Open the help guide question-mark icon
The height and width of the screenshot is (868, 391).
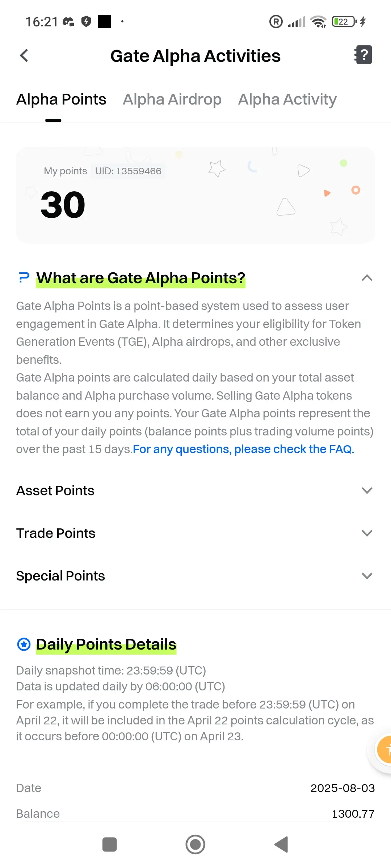(363, 55)
